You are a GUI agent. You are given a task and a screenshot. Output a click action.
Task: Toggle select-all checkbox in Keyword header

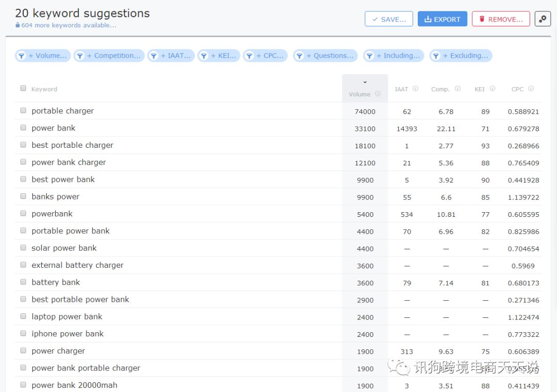[x=23, y=88]
